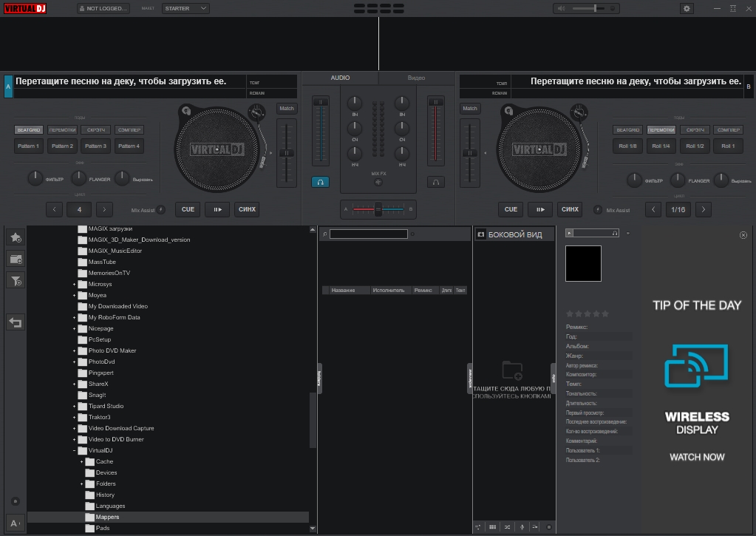Toggle left deck headphone cue button
756x536 pixels.
pyautogui.click(x=320, y=182)
